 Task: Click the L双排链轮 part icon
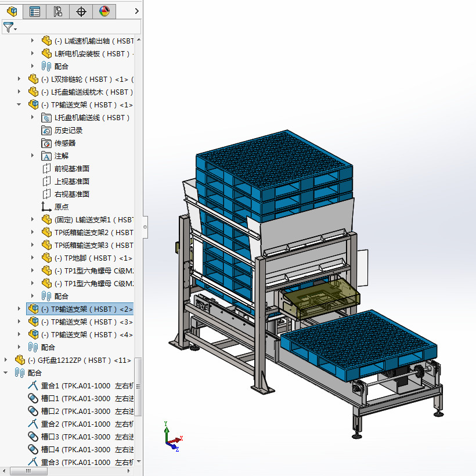pyautogui.click(x=33, y=79)
